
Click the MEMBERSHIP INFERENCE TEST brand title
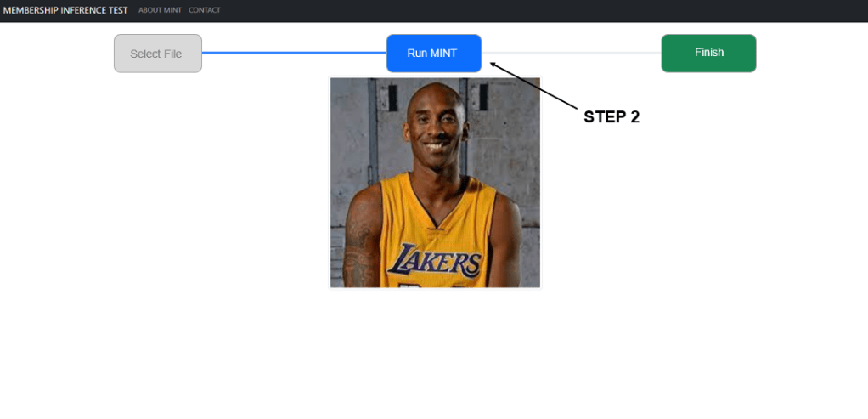click(65, 10)
